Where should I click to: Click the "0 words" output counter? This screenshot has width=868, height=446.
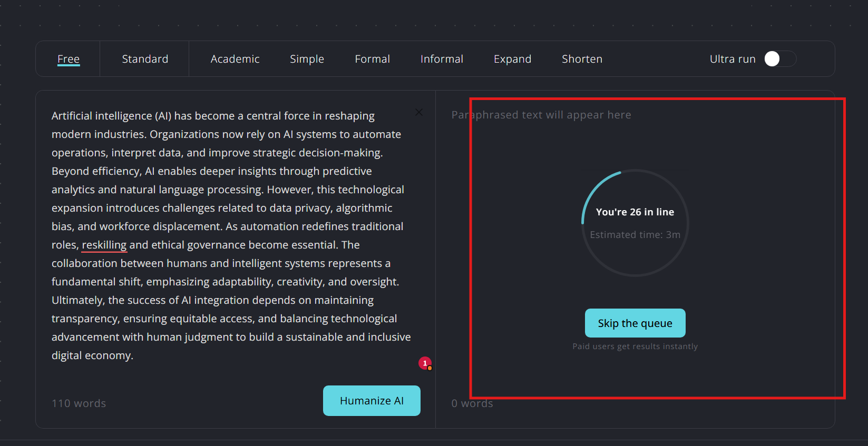tap(472, 403)
